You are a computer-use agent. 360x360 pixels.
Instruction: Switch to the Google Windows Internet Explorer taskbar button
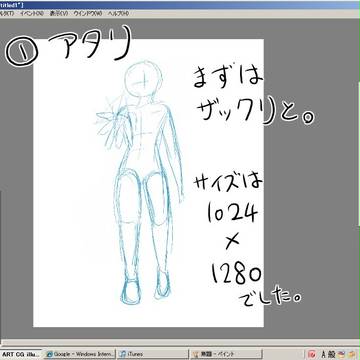tap(80, 354)
